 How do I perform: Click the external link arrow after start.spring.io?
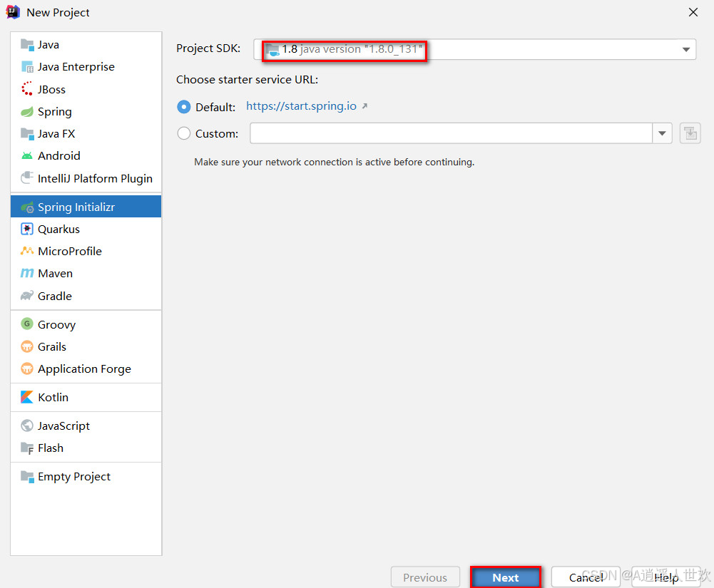click(364, 106)
